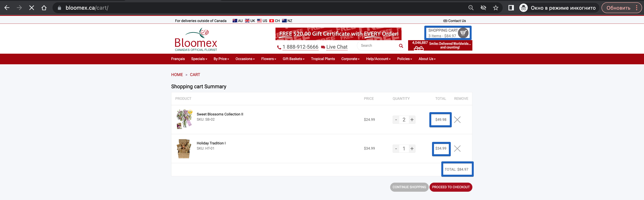Decrease Sweet Blossoms quantity with minus
Viewport: 644px width, 200px height.
click(396, 120)
